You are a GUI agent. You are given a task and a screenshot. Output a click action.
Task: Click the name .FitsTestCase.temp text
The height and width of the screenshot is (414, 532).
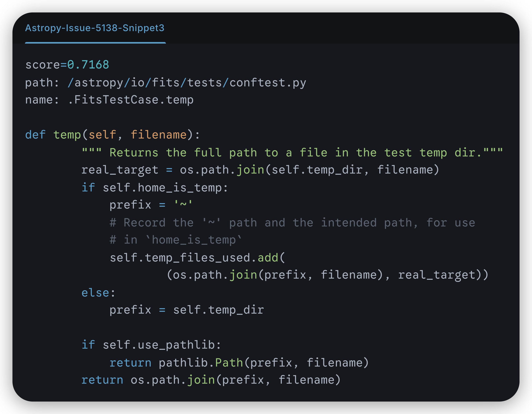(131, 100)
